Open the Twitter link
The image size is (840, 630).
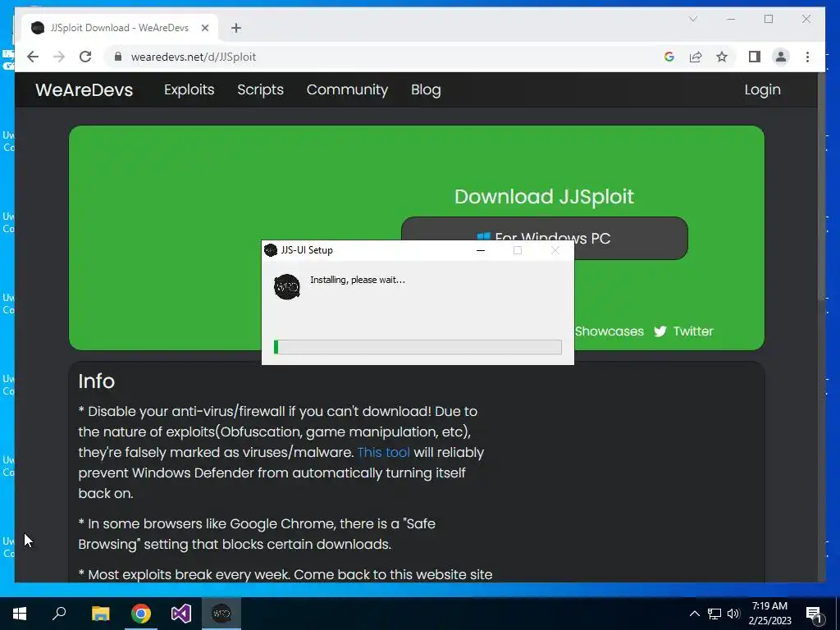pos(693,331)
